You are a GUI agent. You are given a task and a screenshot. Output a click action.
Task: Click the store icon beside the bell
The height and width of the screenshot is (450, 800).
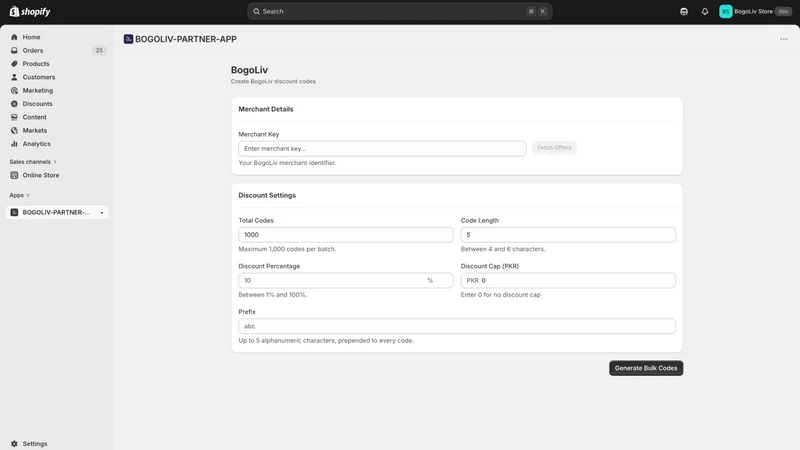click(x=684, y=11)
